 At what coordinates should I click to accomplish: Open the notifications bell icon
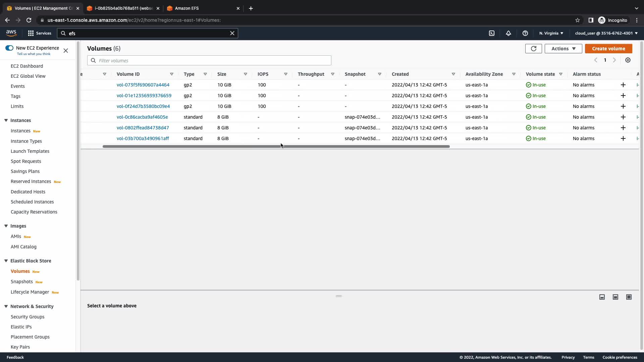coord(508,33)
